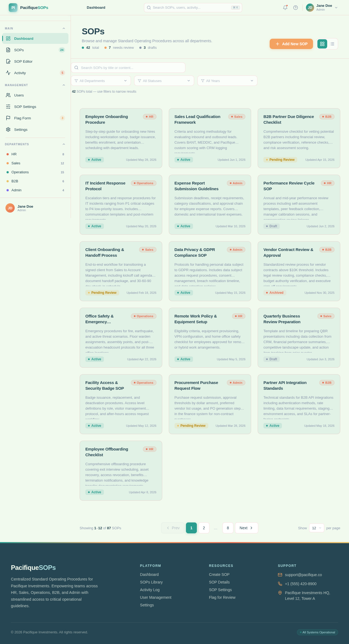Switch to list view
The width and height of the screenshot is (349, 644).
pos(332,44)
